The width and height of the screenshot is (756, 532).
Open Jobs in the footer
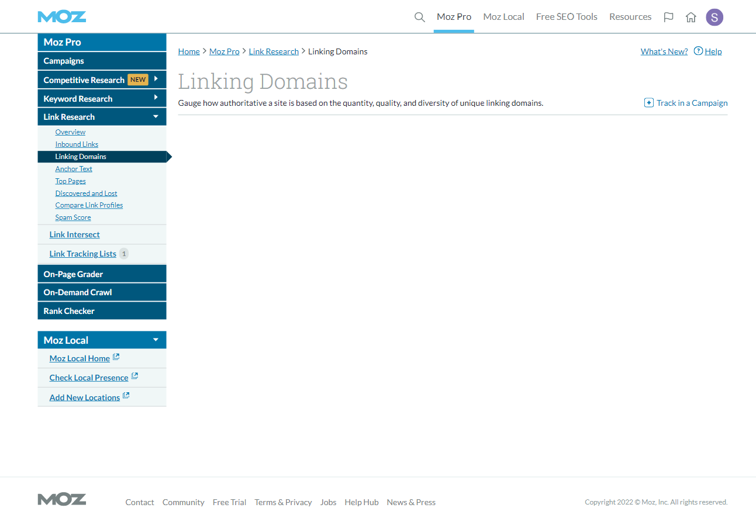[x=328, y=502]
